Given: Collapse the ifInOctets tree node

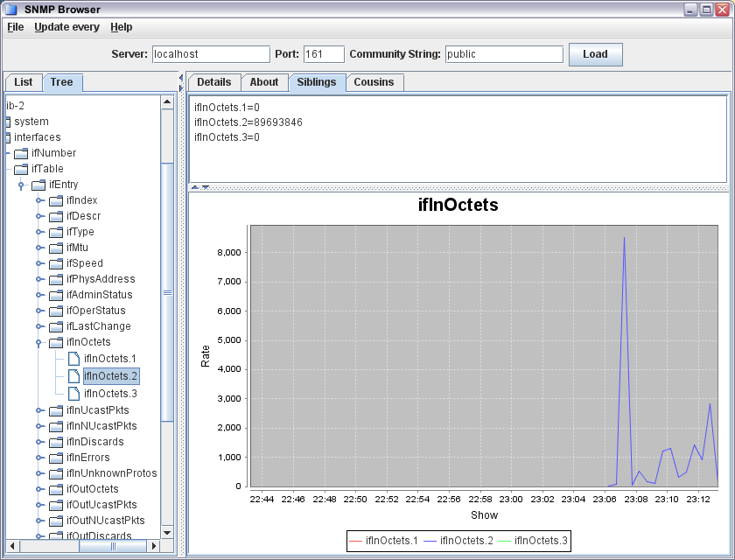Looking at the screenshot, I should 38,343.
